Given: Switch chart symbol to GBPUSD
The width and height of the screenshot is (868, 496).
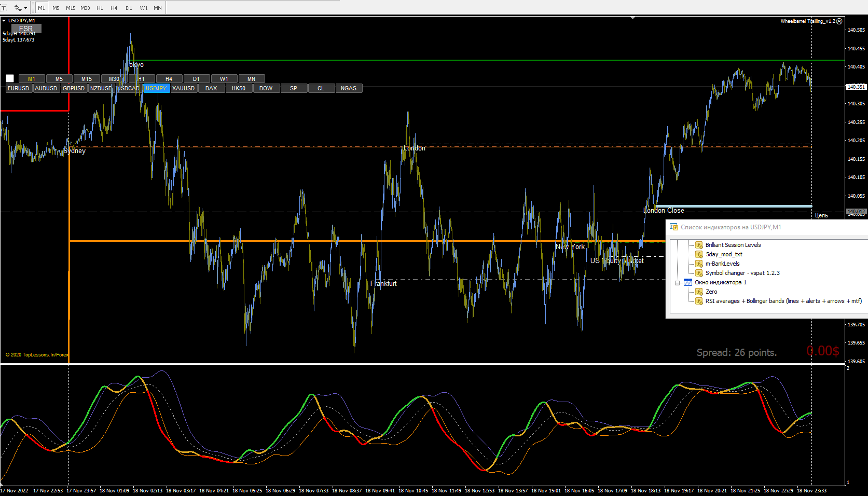Looking at the screenshot, I should point(74,88).
